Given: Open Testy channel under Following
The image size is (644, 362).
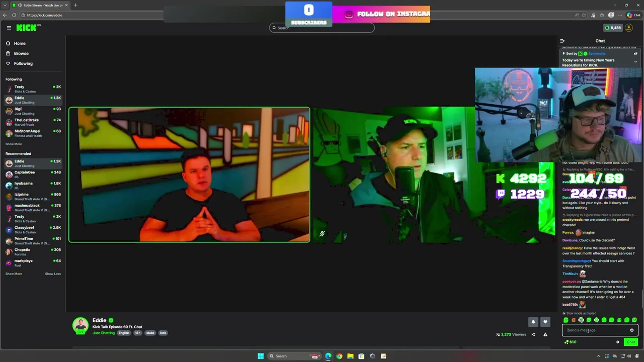Looking at the screenshot, I should click(x=33, y=89).
